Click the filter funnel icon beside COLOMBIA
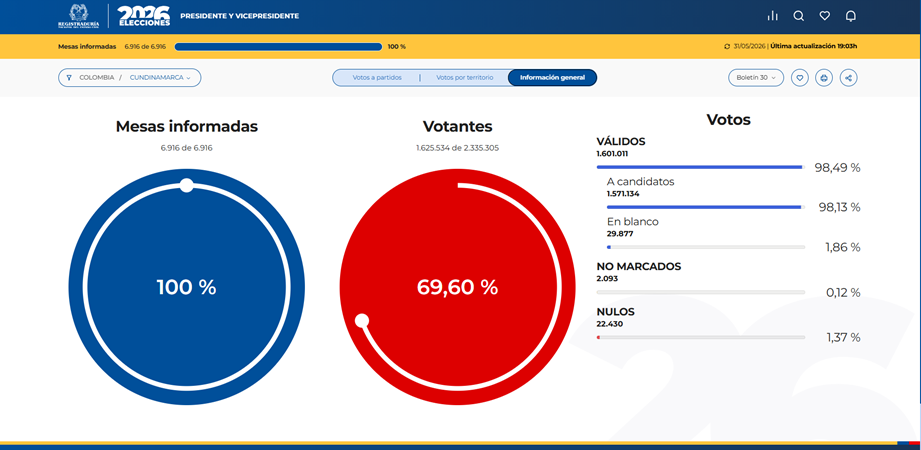Image resolution: width=921 pixels, height=450 pixels. tap(69, 78)
